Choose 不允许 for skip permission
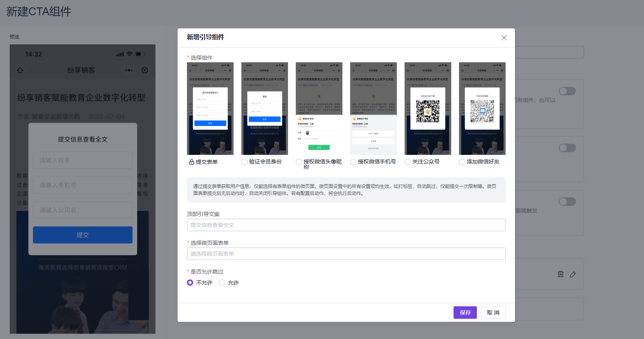The image size is (644, 339). (190, 283)
